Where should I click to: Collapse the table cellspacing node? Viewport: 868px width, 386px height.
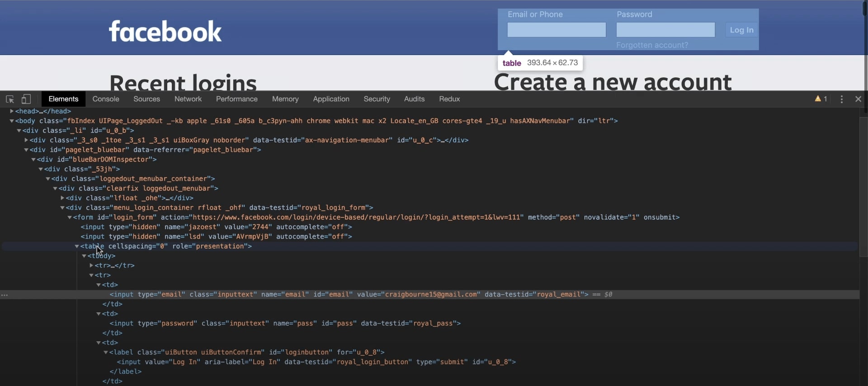pyautogui.click(x=77, y=246)
